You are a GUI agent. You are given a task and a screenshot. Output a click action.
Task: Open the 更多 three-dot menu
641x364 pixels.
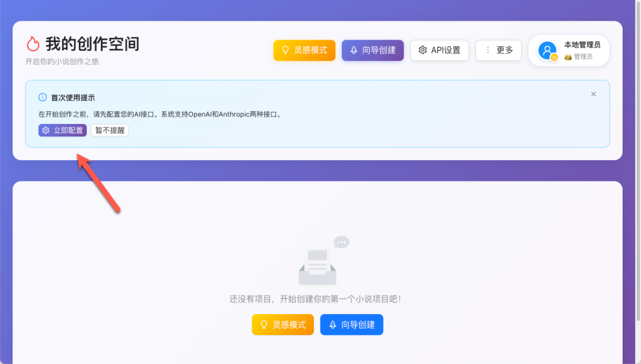(498, 50)
